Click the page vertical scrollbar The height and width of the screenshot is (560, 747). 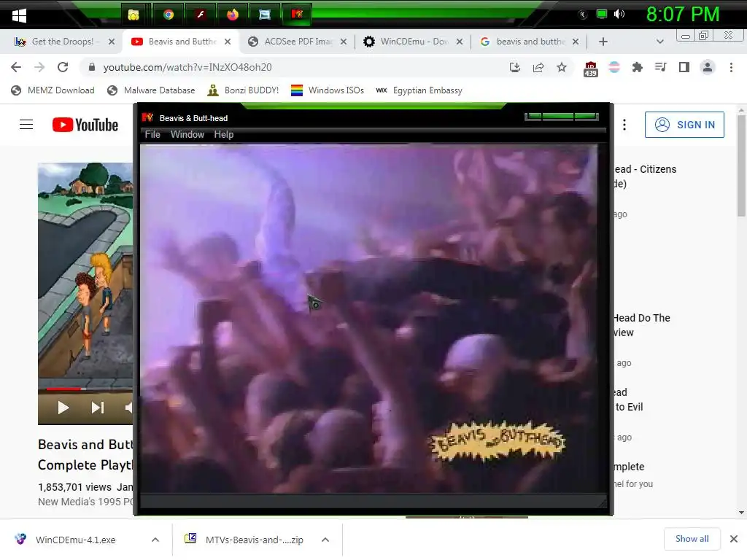(x=741, y=164)
